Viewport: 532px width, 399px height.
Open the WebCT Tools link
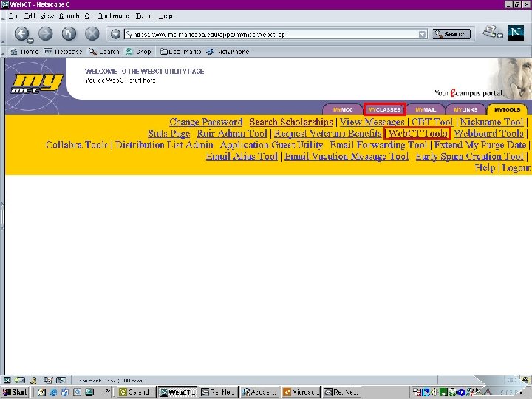tap(417, 133)
